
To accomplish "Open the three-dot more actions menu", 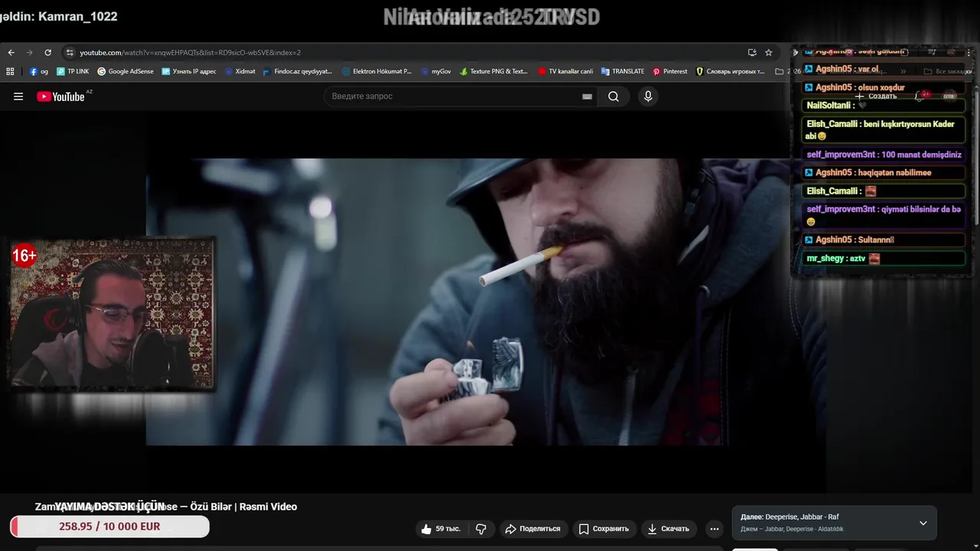I will (x=714, y=529).
